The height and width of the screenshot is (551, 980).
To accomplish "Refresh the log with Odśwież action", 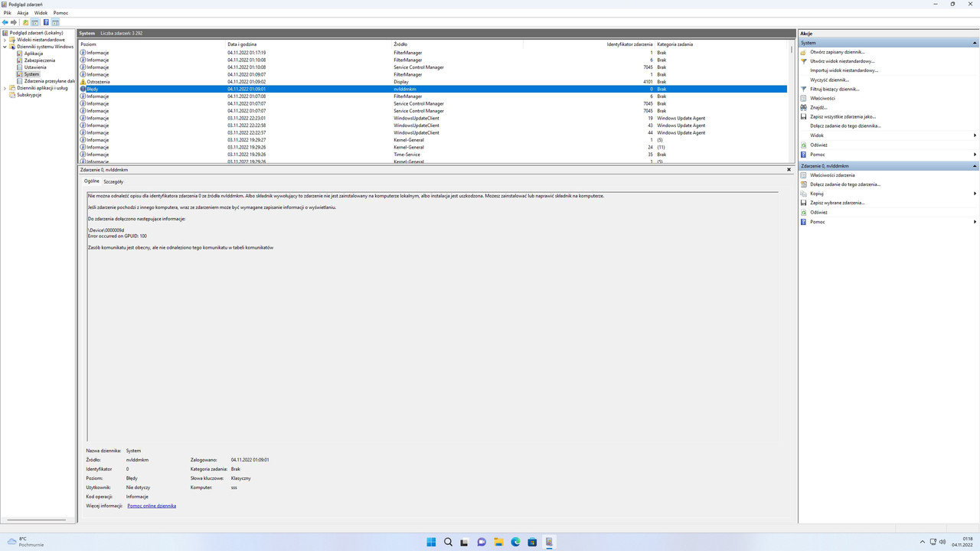I will click(x=818, y=145).
